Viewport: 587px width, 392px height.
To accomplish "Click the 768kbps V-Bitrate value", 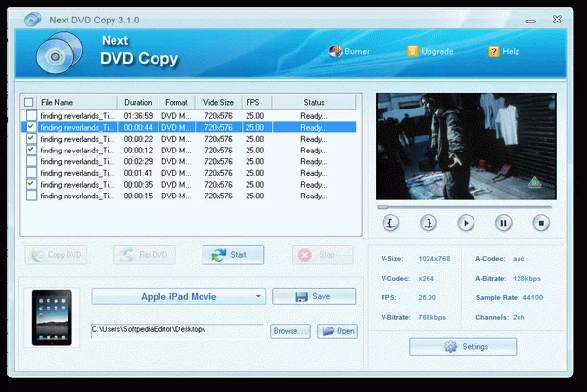I will point(432,317).
